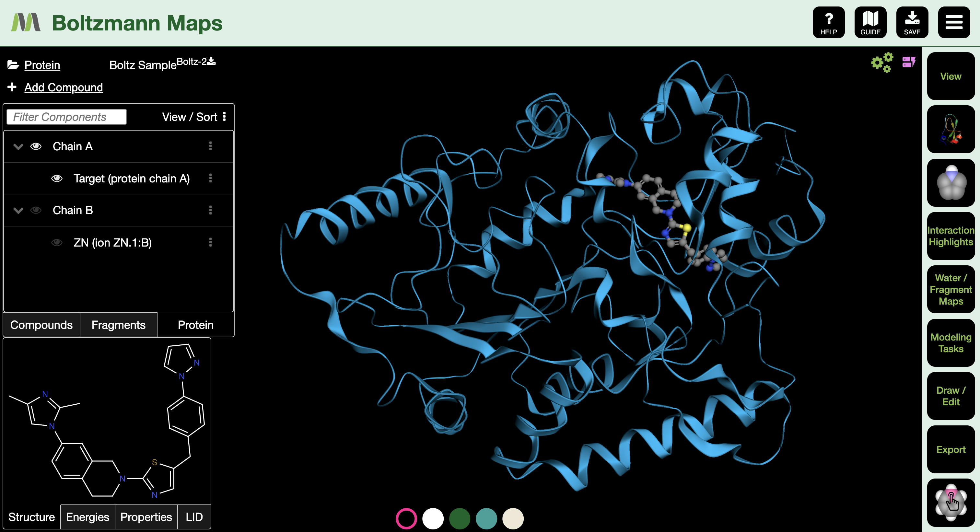980x532 pixels.
Task: Toggle visibility eye for ZN ion
Action: (x=57, y=242)
